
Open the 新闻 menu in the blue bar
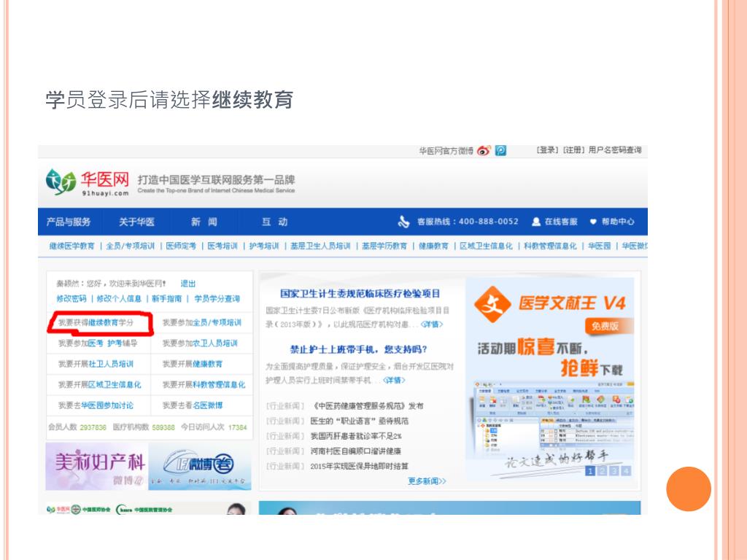tap(204, 222)
